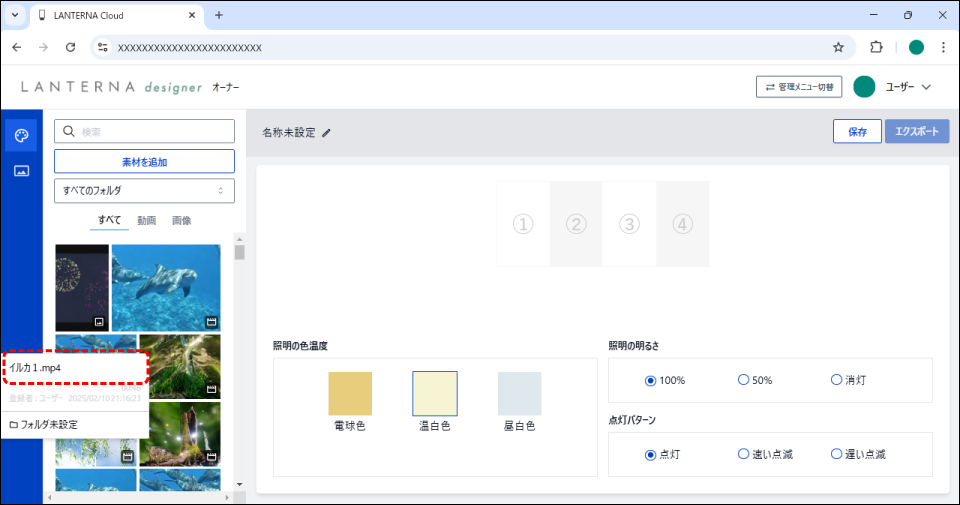Viewport: 960px width, 505px height.
Task: Select the 消灯 lights-off option
Action: [x=837, y=380]
